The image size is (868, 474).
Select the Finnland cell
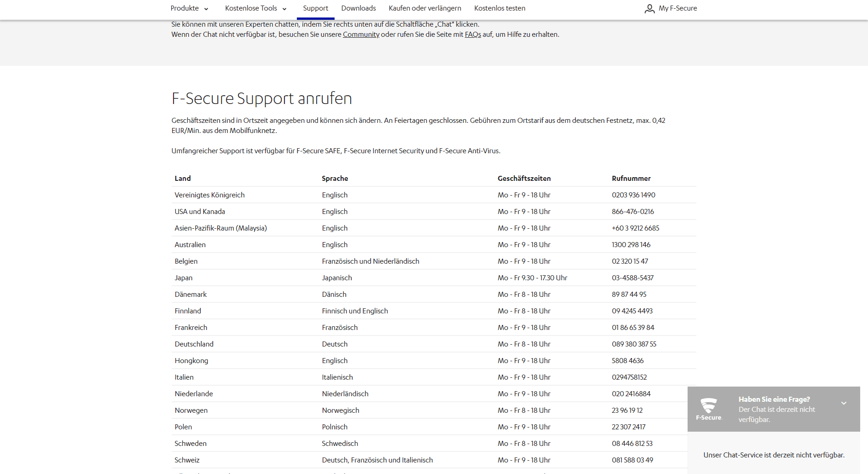pyautogui.click(x=188, y=311)
